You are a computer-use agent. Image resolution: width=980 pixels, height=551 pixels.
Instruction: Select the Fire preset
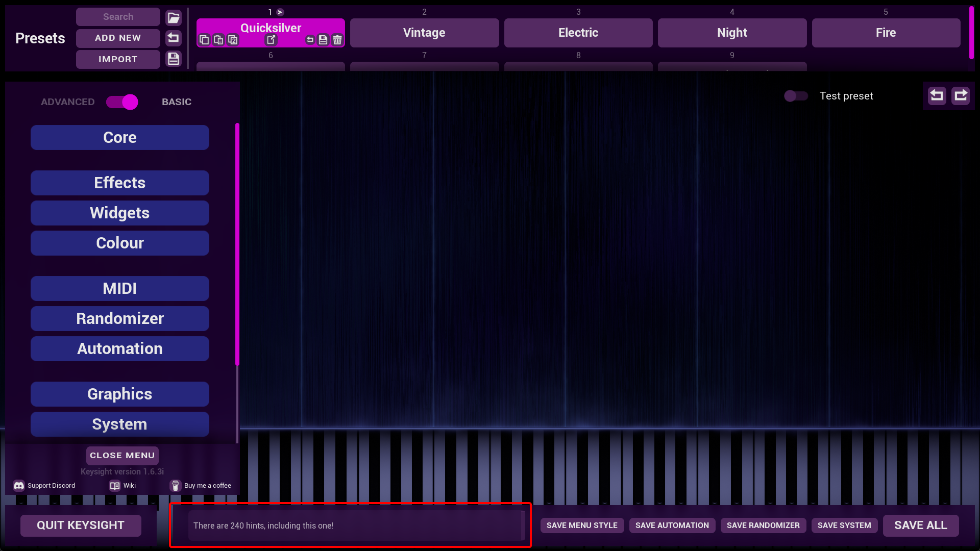(886, 33)
